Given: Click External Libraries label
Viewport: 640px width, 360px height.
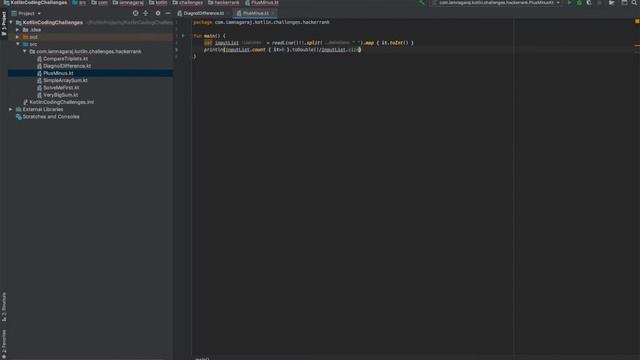Looking at the screenshot, I should 43,109.
